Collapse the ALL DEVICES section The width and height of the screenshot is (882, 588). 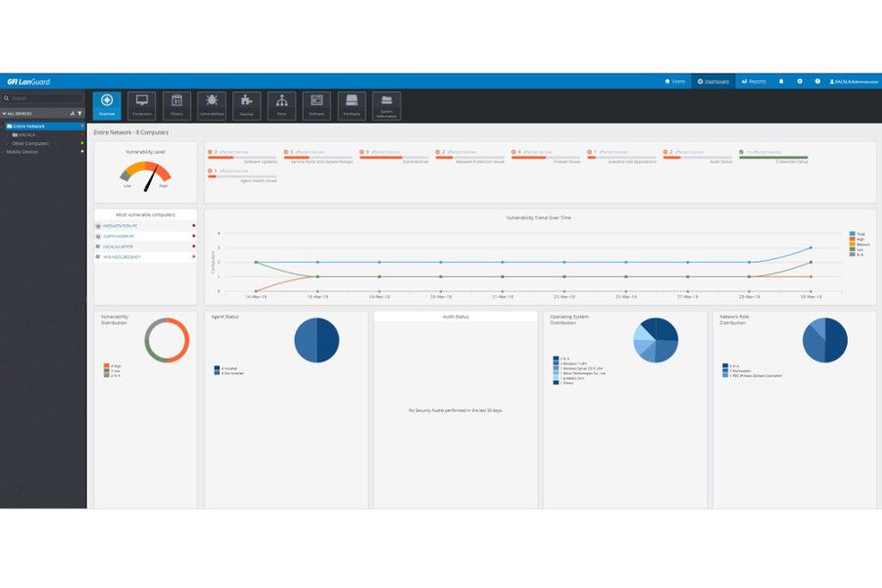tap(4, 114)
